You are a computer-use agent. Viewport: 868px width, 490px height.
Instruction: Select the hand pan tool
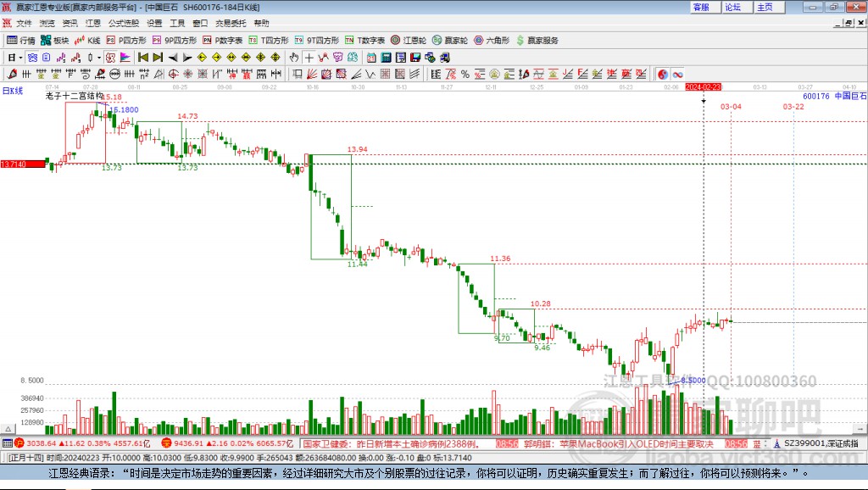tap(294, 58)
